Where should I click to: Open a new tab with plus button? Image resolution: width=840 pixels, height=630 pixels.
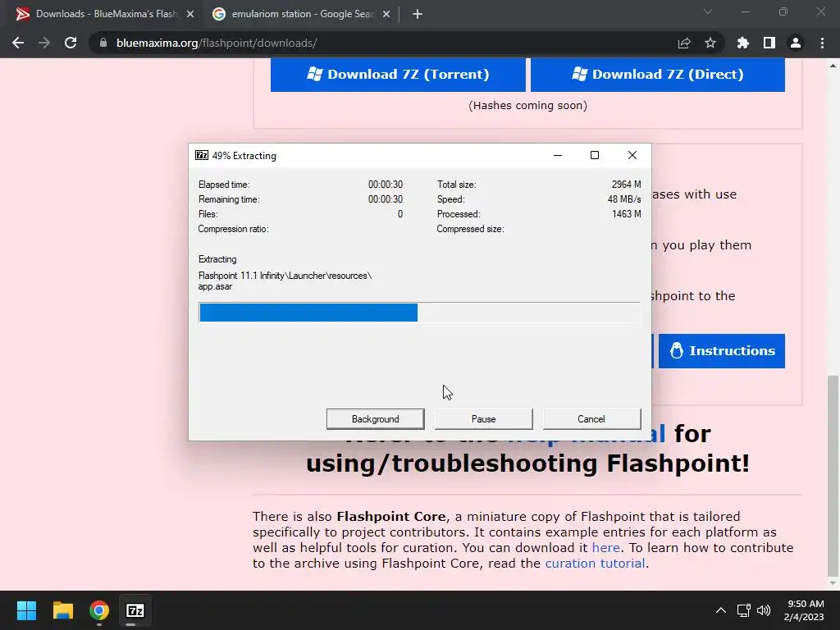(x=418, y=14)
